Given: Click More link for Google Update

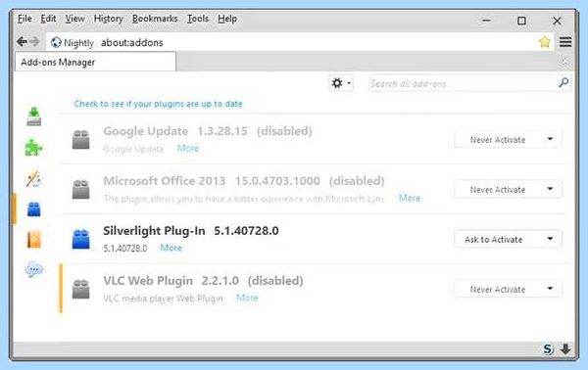Looking at the screenshot, I should click(188, 148).
